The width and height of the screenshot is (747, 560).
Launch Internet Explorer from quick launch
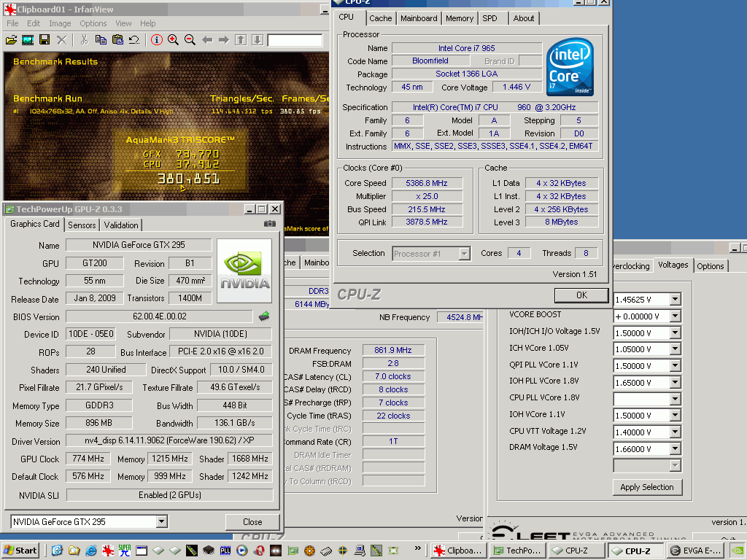point(90,551)
